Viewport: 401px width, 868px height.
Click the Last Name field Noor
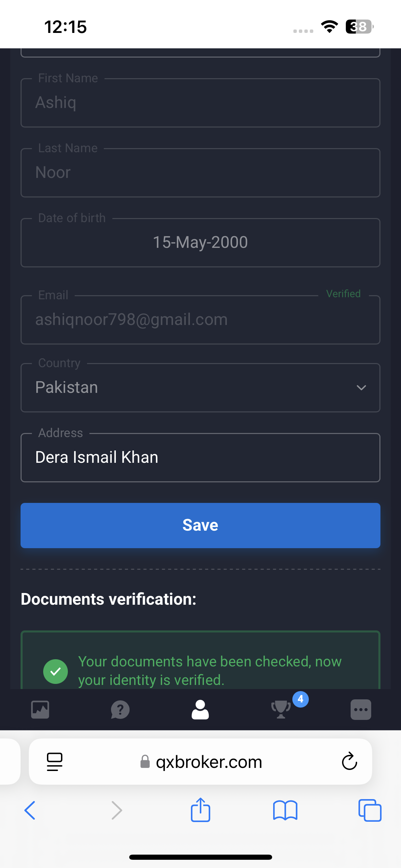(x=200, y=172)
